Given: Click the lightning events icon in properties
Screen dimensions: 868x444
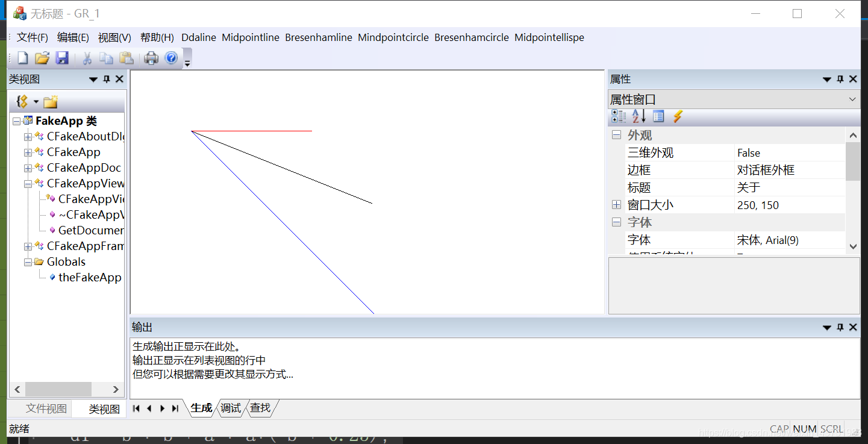Looking at the screenshot, I should click(678, 116).
